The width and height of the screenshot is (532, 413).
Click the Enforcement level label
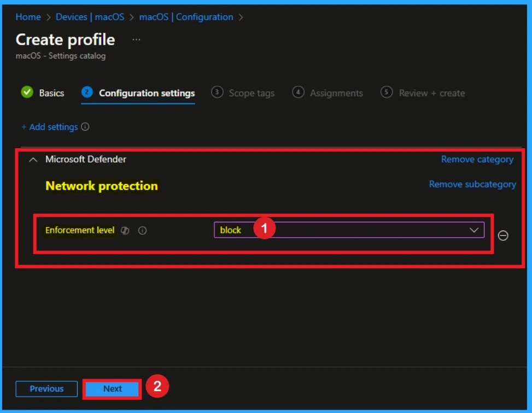click(x=80, y=230)
